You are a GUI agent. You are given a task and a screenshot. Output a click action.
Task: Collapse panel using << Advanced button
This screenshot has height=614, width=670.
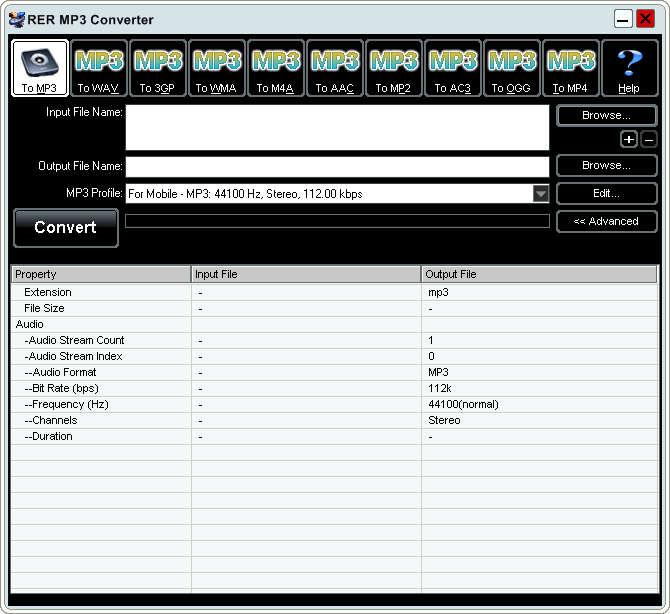(x=606, y=221)
